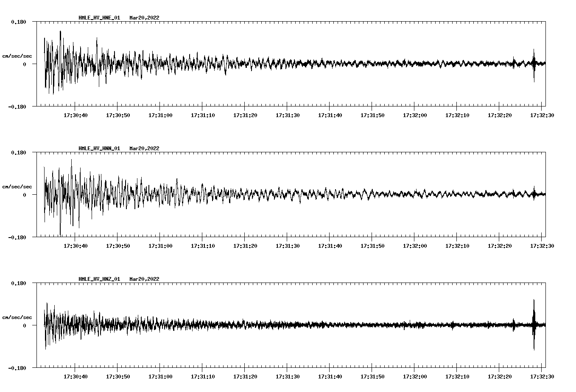576x392 pixels.
Task: Select 17:30:40 tick label under HNN plot
Action: (x=75, y=246)
